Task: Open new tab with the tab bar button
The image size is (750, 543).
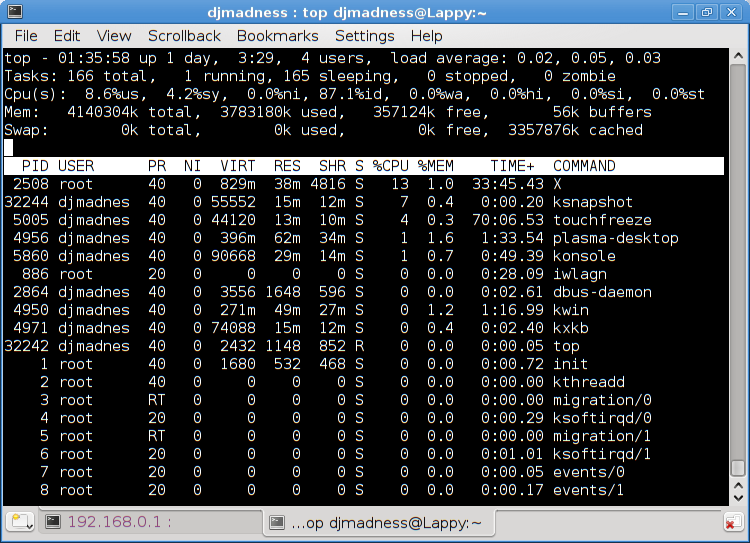Action: pyautogui.click(x=21, y=521)
